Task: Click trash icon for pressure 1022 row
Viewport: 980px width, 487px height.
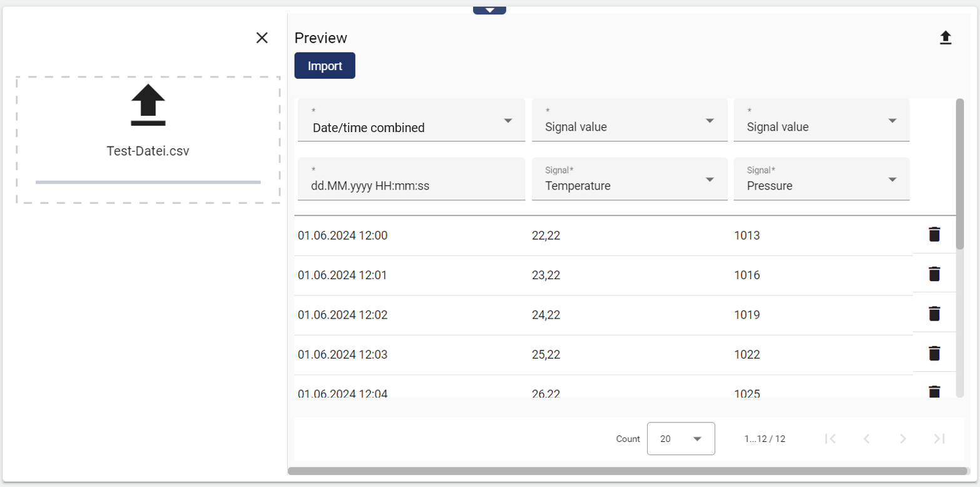Action: tap(934, 354)
